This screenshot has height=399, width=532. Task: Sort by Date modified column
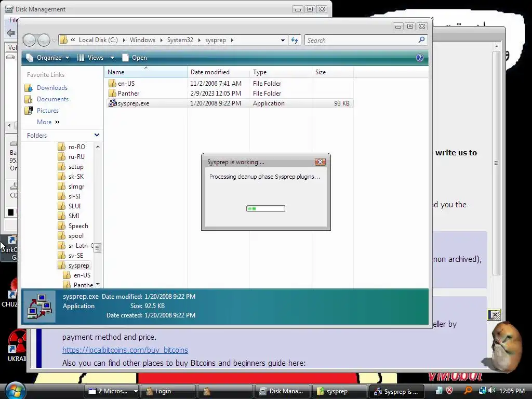click(x=219, y=72)
